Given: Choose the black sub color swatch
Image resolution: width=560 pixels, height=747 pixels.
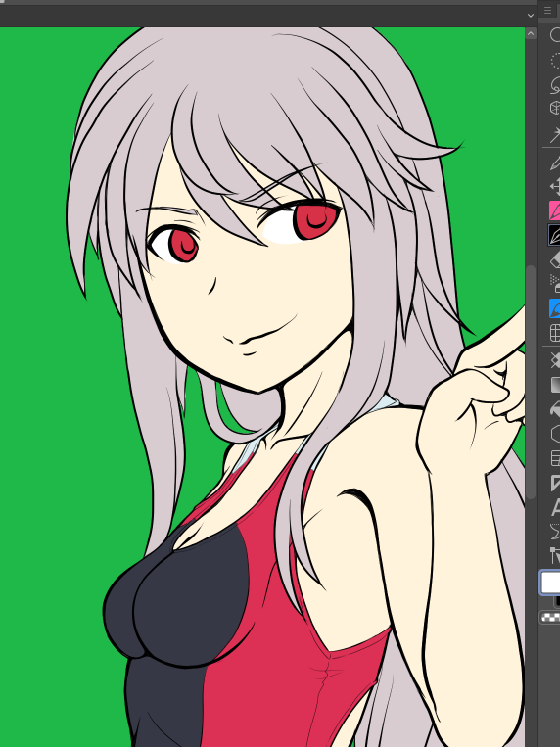Looking at the screenshot, I should point(557,601).
